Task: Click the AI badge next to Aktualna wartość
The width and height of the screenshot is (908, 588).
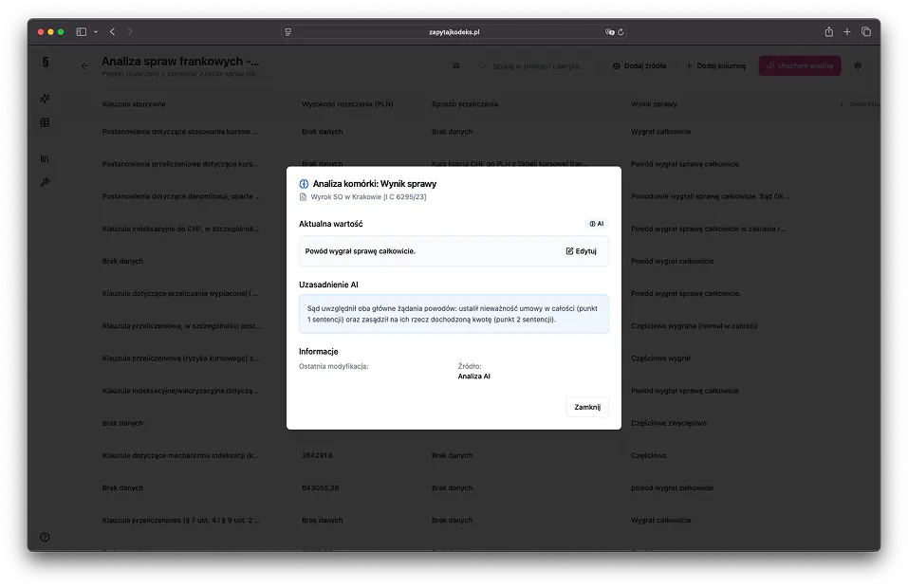Action: point(596,224)
